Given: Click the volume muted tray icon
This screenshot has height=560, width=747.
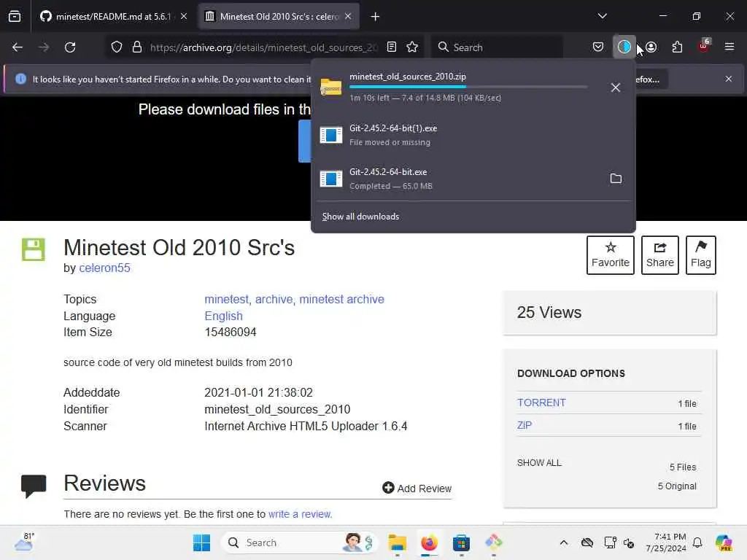Looking at the screenshot, I should coord(629,542).
